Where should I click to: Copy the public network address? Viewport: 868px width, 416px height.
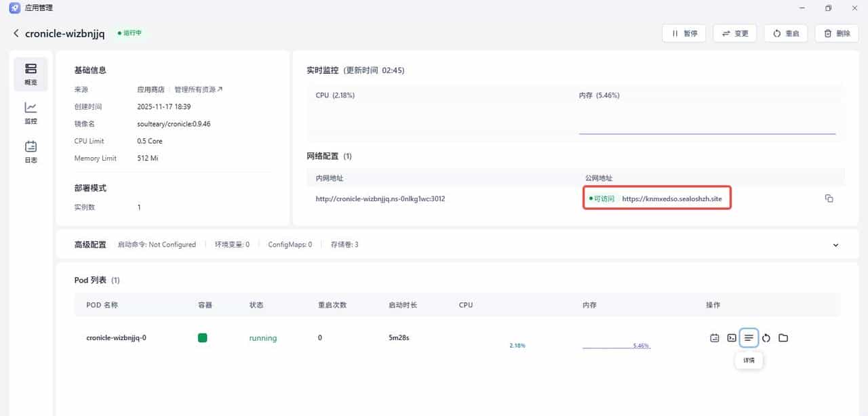point(829,198)
